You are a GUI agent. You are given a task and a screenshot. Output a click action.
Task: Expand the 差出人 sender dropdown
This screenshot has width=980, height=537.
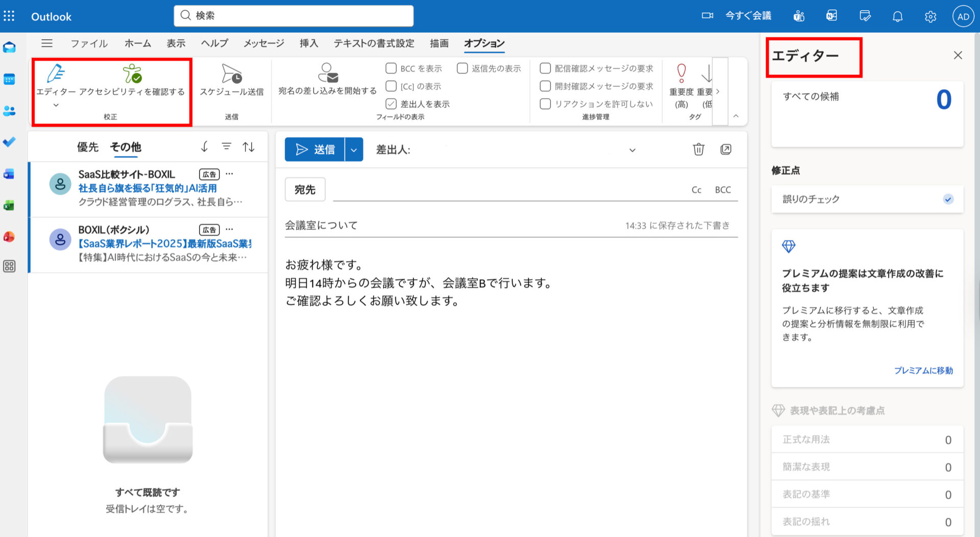[x=632, y=150]
